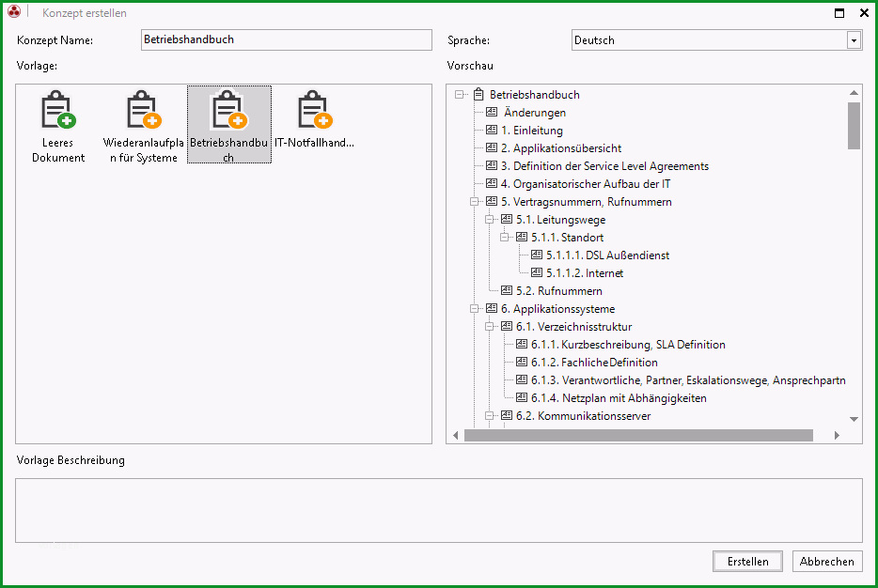The width and height of the screenshot is (878, 588).
Task: Click the preview scroll left arrow
Action: click(x=455, y=435)
